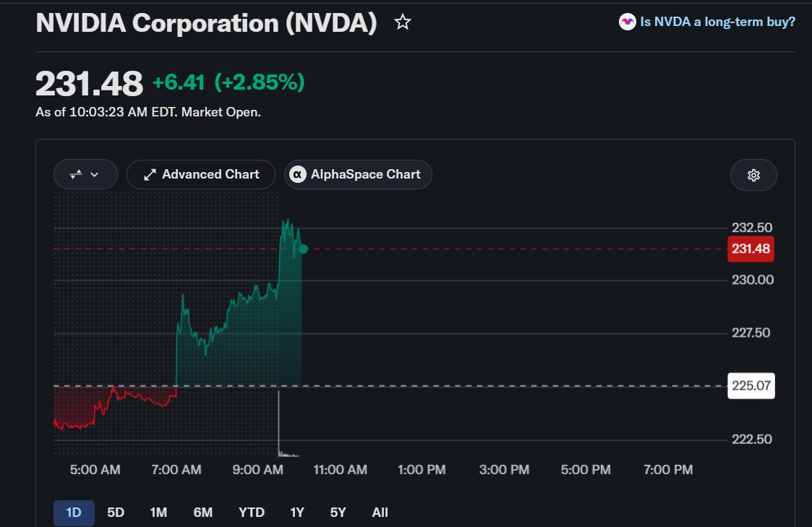Click the 230.00 y-axis label
812x527 pixels.
point(753,280)
